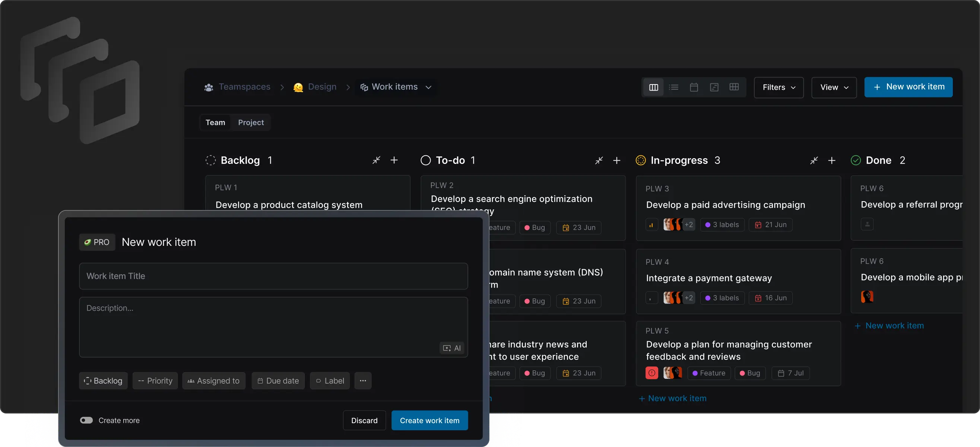The height and width of the screenshot is (447, 980).
Task: Click the Create work item button
Action: pyautogui.click(x=429, y=421)
